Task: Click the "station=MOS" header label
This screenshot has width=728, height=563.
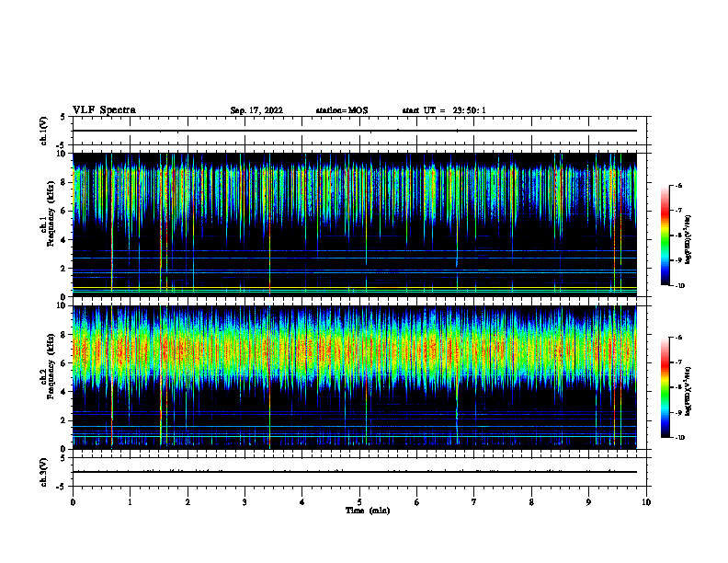Action: pos(342,110)
